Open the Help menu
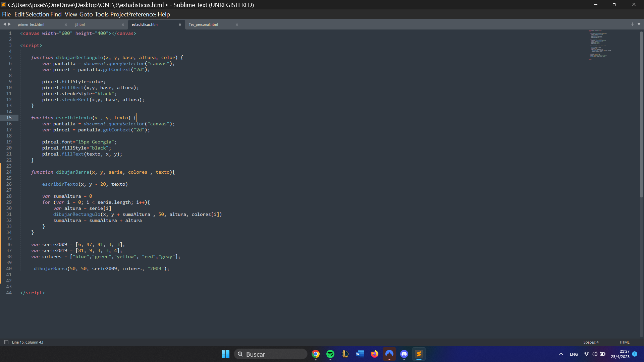Viewport: 644px width, 362px height. click(x=164, y=14)
